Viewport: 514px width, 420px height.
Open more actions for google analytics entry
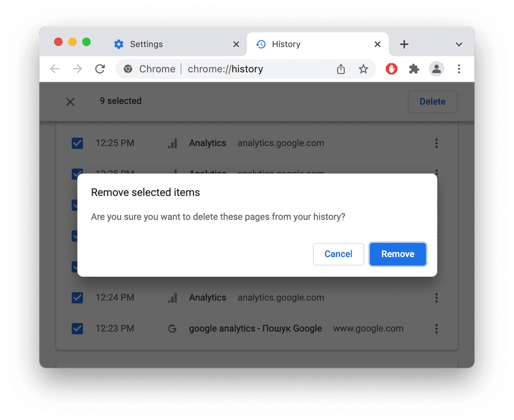pos(436,328)
